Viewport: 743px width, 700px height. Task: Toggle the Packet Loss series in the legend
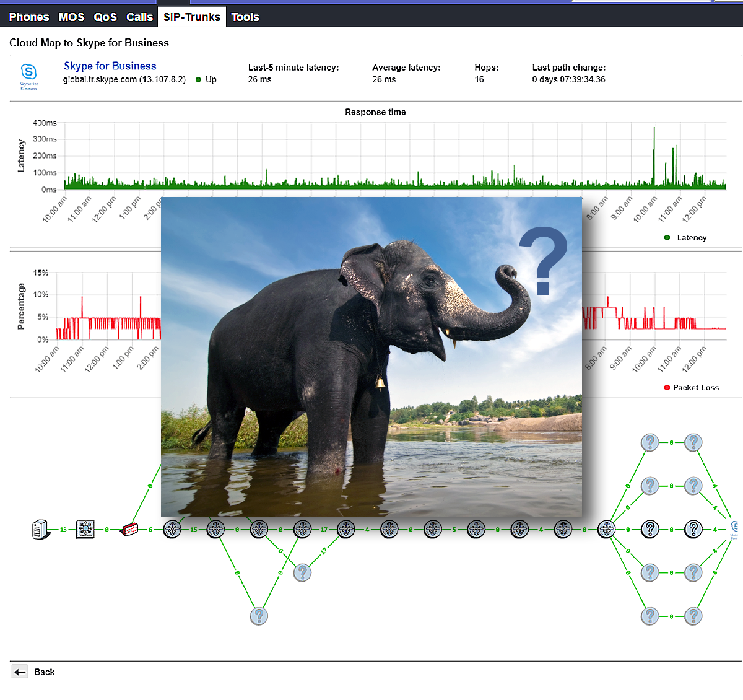click(x=691, y=388)
